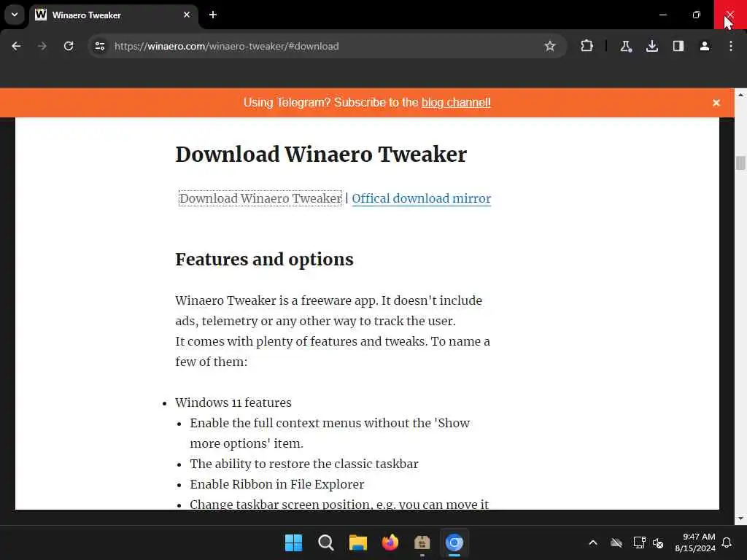
Task: Click the 'Windows 11 features' list item
Action: [233, 402]
